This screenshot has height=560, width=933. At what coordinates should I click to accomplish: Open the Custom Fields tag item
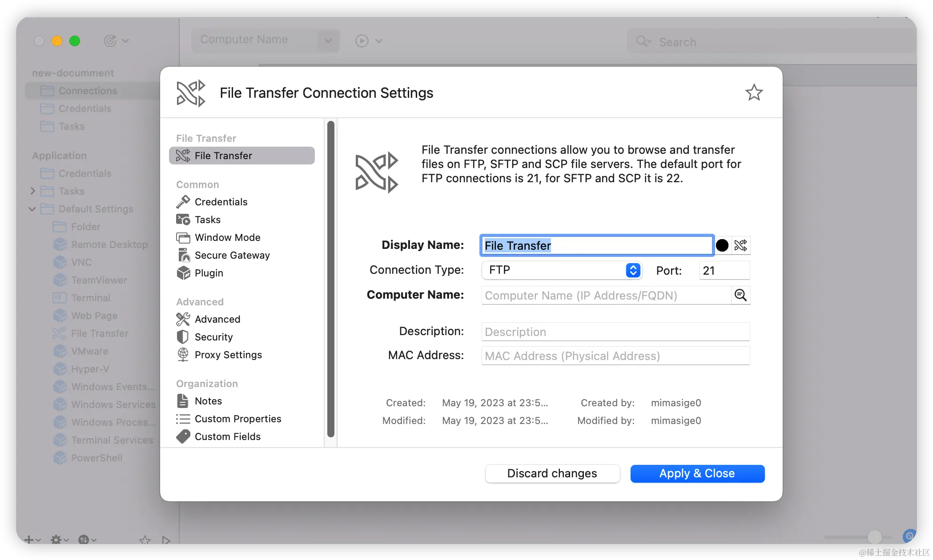pyautogui.click(x=227, y=436)
